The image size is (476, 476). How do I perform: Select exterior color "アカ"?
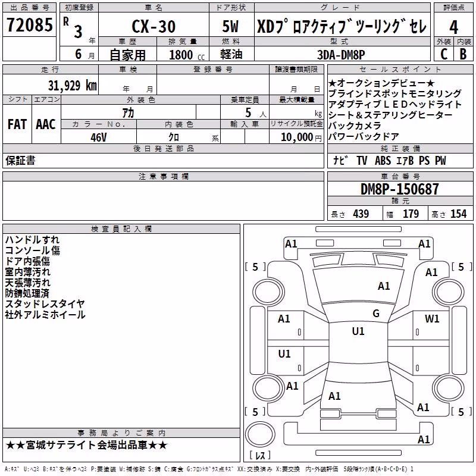click(128, 113)
